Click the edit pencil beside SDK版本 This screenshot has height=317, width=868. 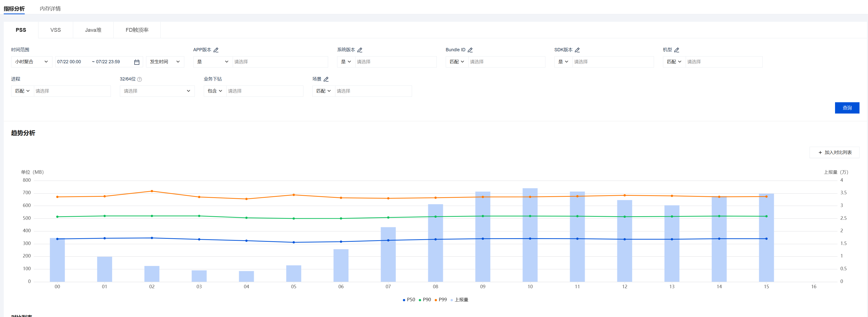[577, 50]
